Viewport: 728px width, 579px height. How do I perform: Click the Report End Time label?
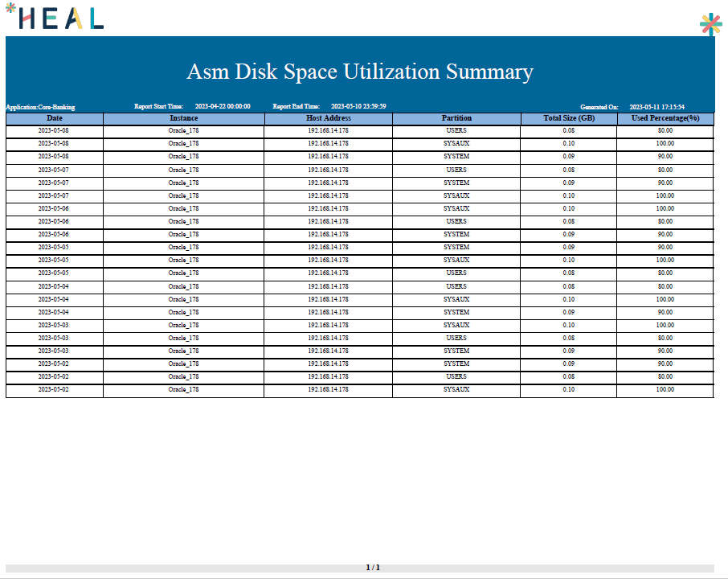(297, 106)
